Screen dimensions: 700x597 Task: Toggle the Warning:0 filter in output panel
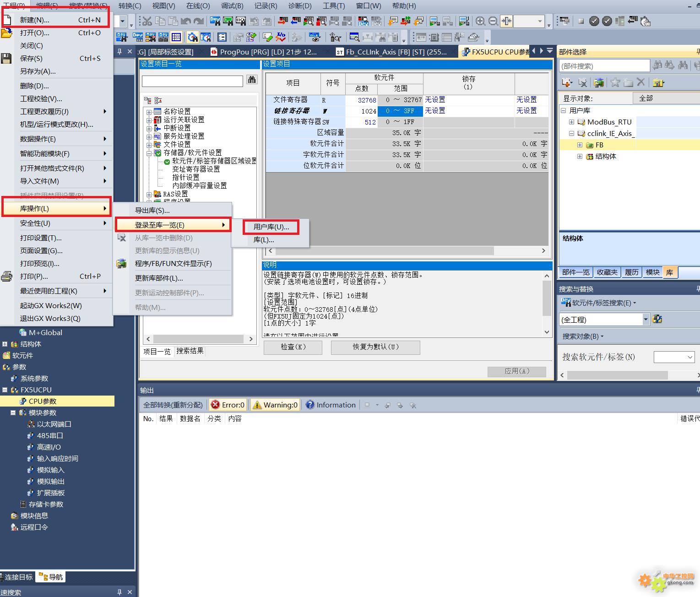click(x=275, y=405)
